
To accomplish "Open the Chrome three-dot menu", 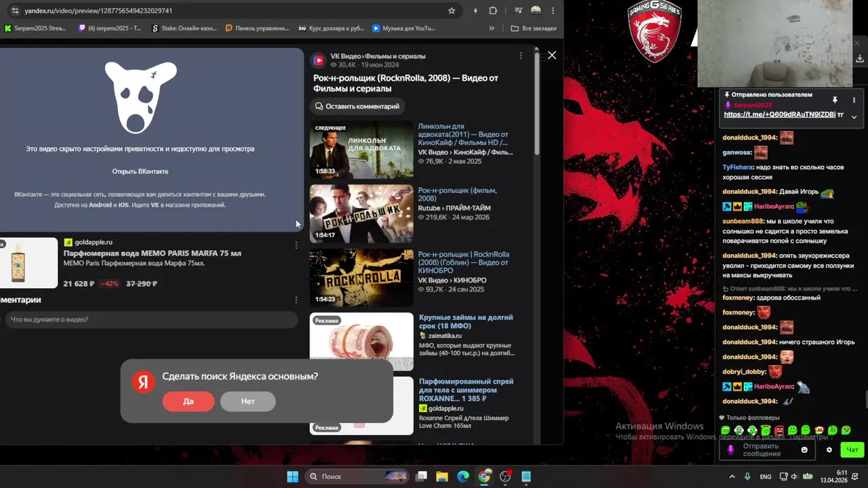I will coord(553,11).
